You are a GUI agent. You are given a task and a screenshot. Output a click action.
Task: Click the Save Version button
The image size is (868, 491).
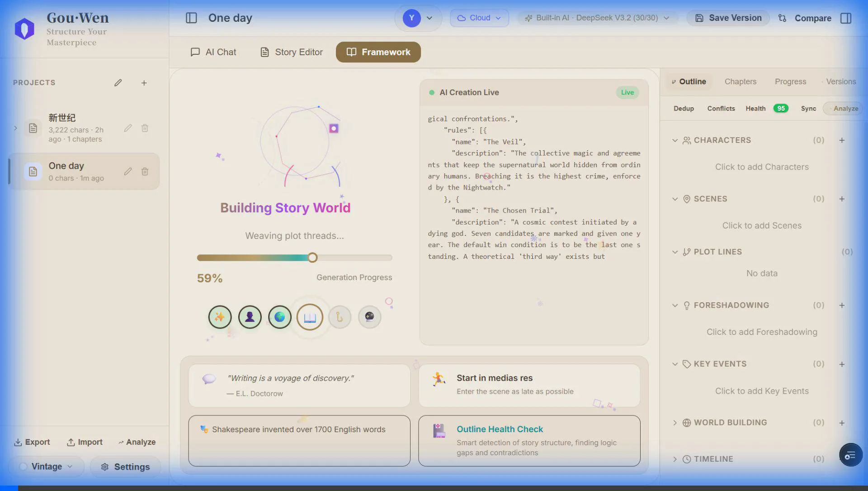click(727, 18)
